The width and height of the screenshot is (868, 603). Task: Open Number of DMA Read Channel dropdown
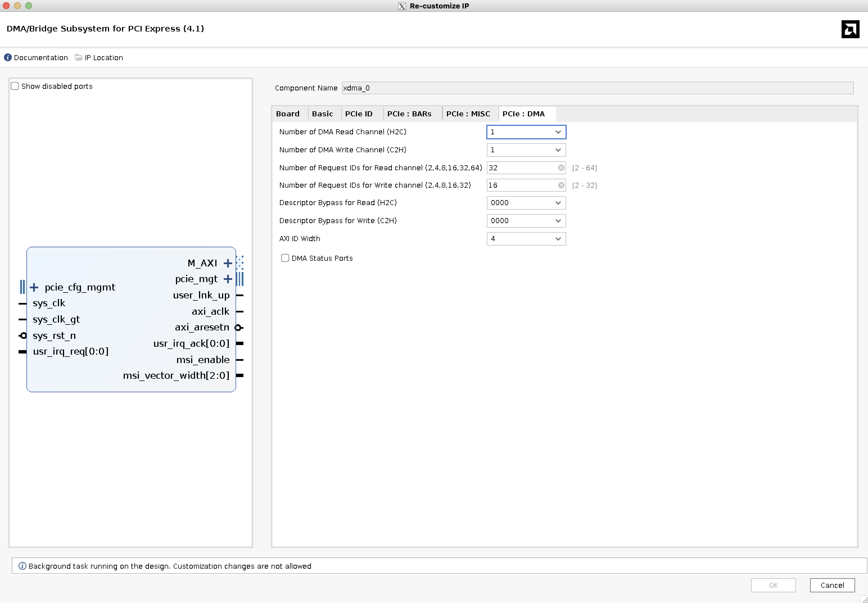coord(526,132)
